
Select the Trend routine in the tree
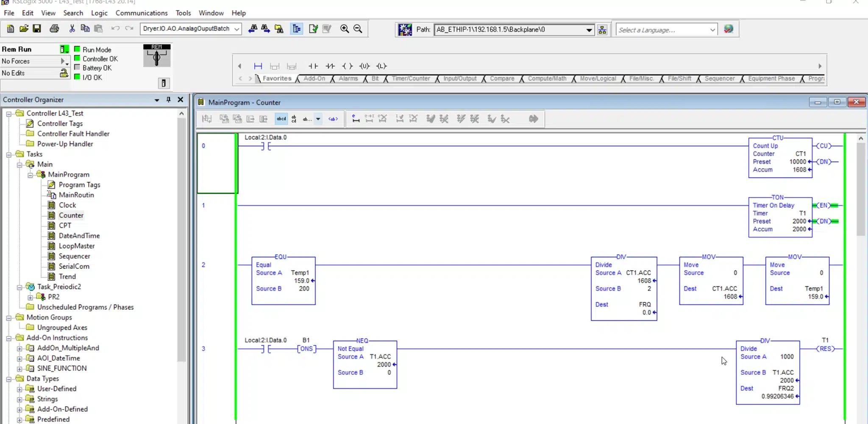[67, 276]
